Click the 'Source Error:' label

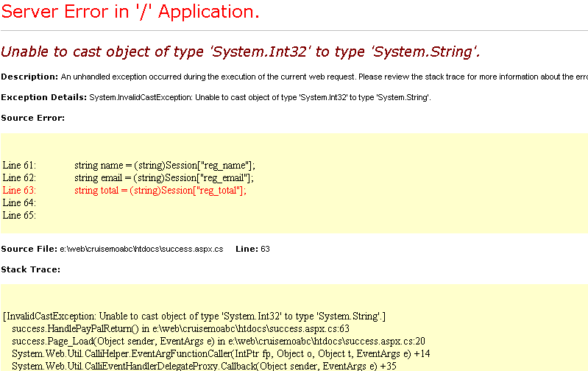tap(32, 118)
